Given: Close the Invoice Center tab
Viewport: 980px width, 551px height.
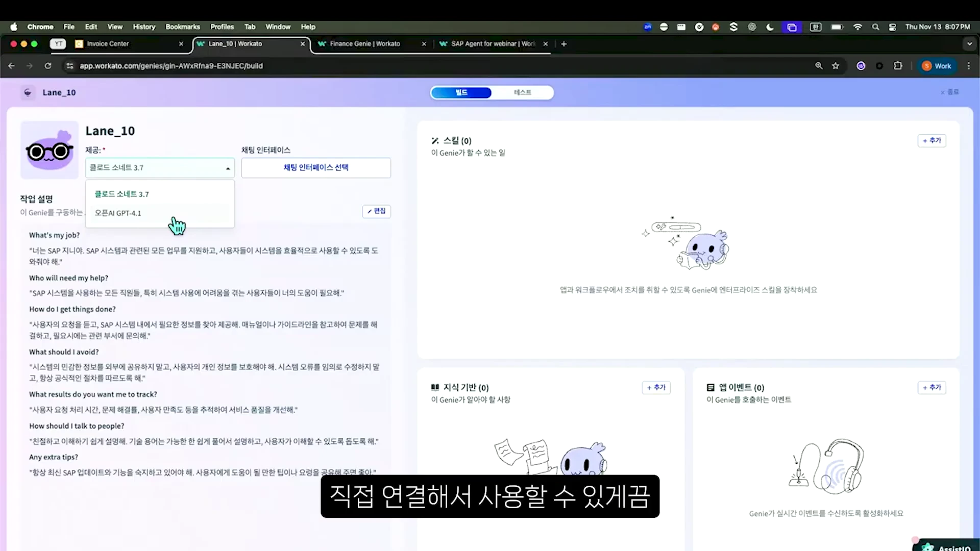Looking at the screenshot, I should click(x=181, y=44).
